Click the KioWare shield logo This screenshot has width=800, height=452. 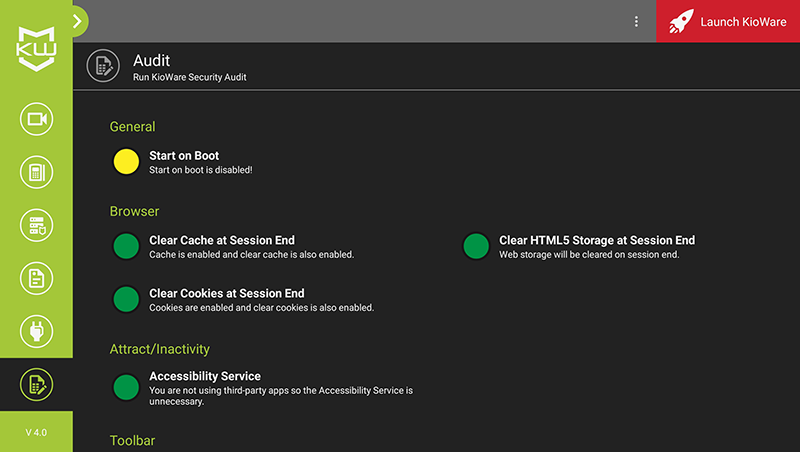36,49
